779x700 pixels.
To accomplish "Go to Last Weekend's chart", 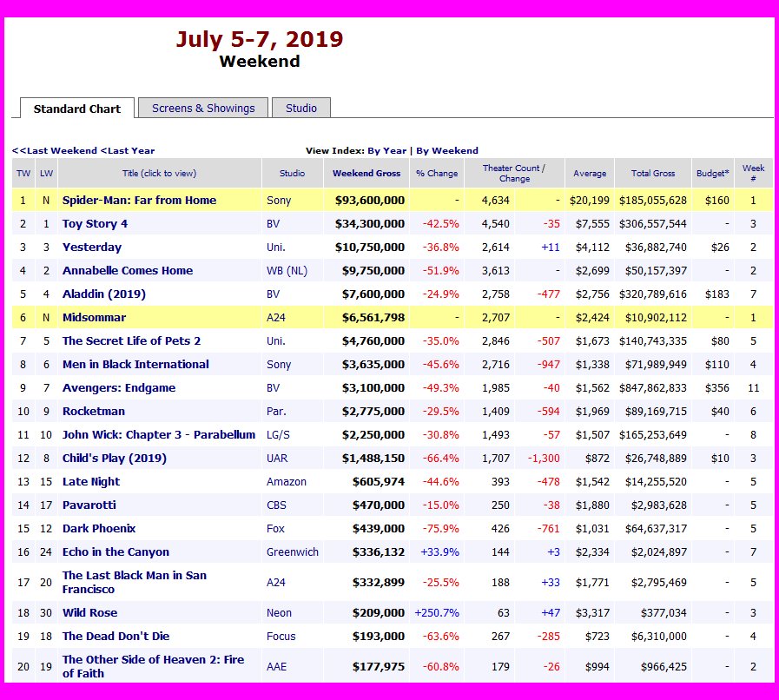I will [x=54, y=150].
